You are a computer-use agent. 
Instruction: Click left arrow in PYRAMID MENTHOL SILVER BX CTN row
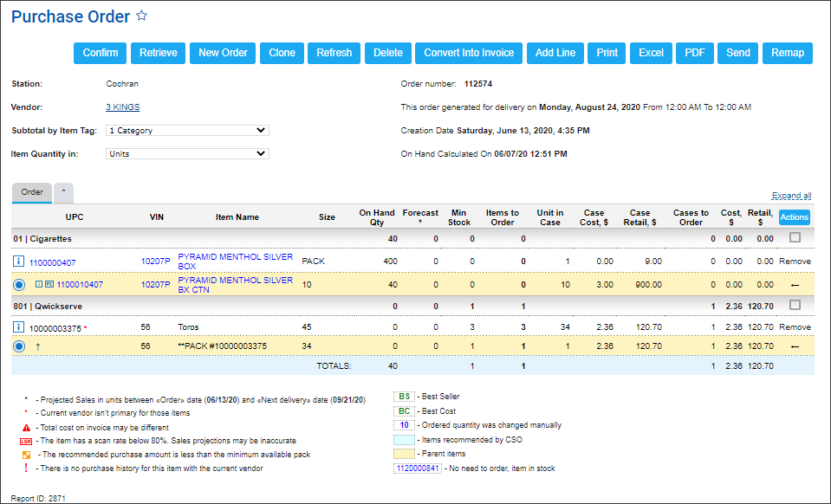[x=795, y=284]
